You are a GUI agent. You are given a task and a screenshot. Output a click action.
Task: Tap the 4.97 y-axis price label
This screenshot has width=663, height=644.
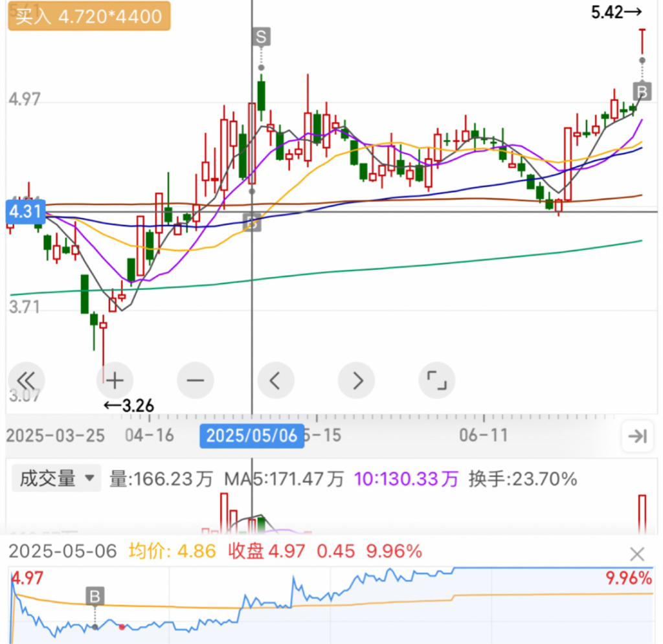25,99
